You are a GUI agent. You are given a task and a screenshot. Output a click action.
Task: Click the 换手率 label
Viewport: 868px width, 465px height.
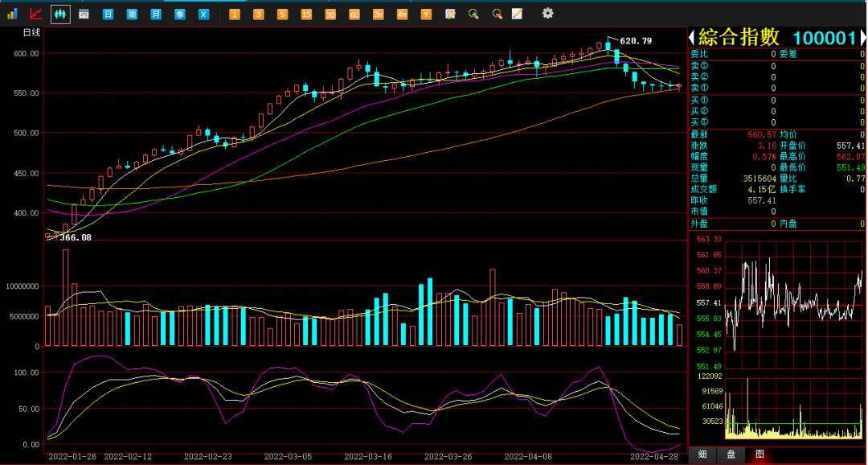pyautogui.click(x=792, y=190)
